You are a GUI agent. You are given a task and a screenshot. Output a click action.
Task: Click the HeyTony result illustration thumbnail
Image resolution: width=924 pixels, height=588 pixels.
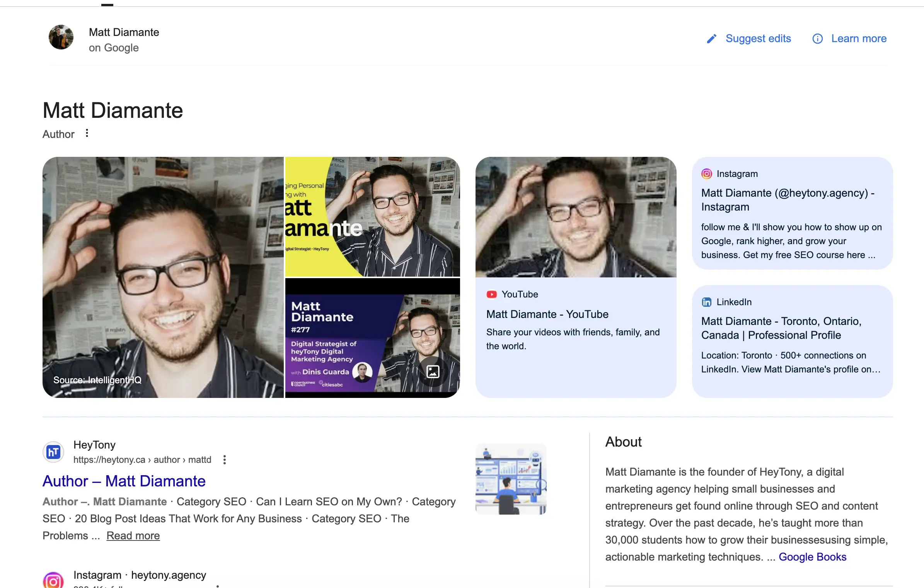coord(511,479)
